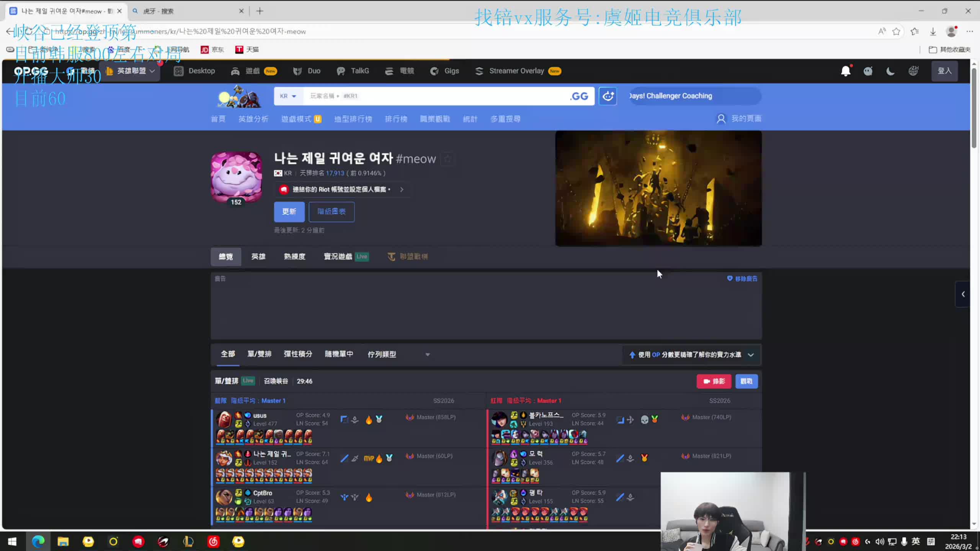Click the summoner profile avatar
980x551 pixels.
(236, 177)
